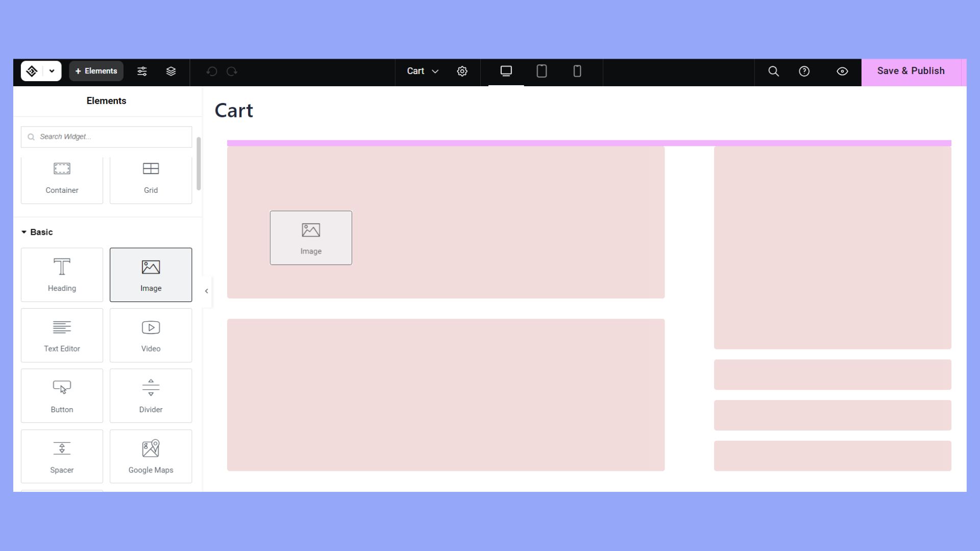Toggle preview mode with the eye icon
The image size is (980, 551).
tap(842, 71)
